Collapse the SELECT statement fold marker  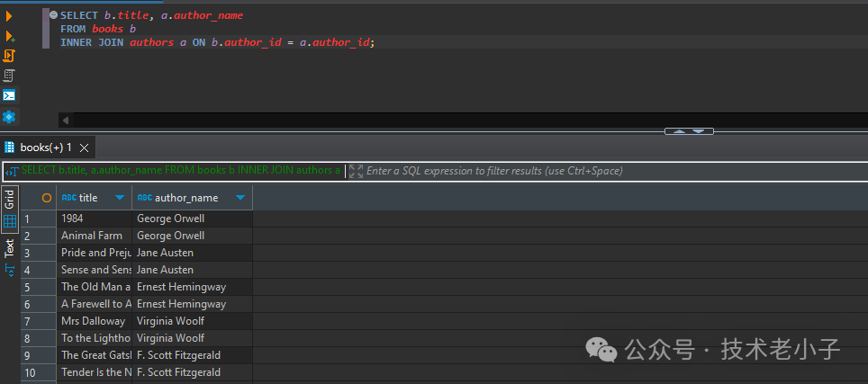click(x=54, y=15)
